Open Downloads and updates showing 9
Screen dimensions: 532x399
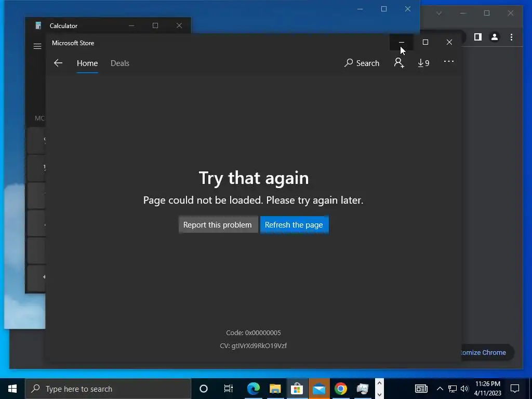click(x=423, y=63)
